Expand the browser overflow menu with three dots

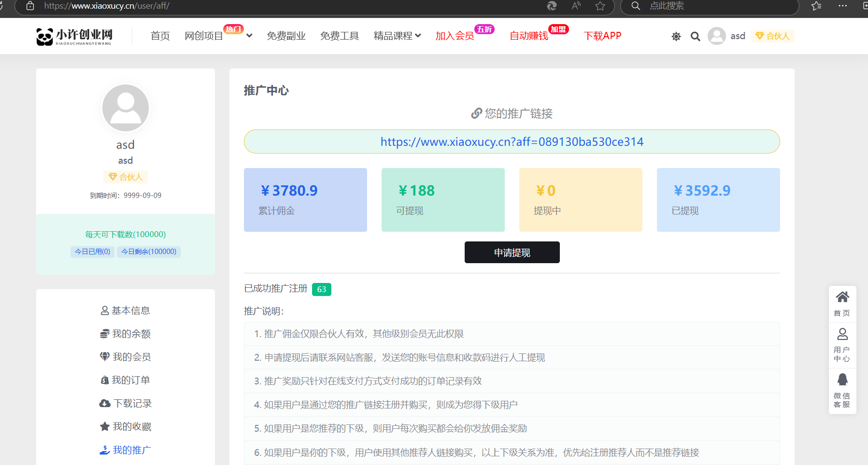coord(842,6)
